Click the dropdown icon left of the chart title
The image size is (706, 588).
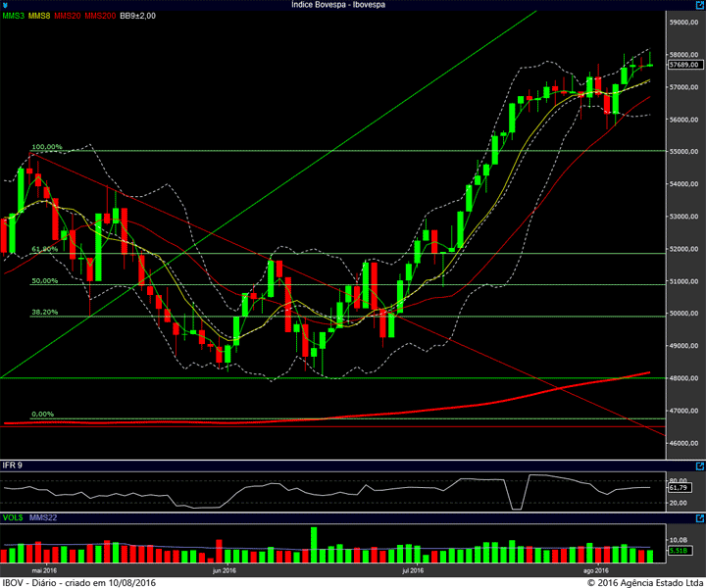tap(5, 6)
